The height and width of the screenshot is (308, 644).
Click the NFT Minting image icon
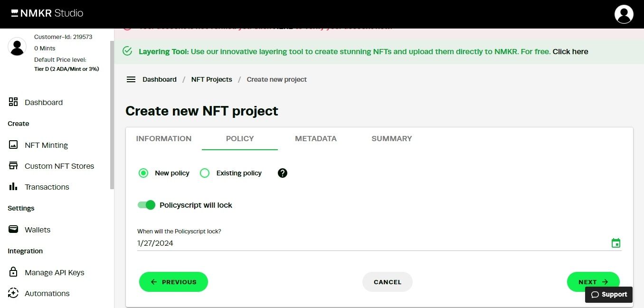(x=13, y=145)
